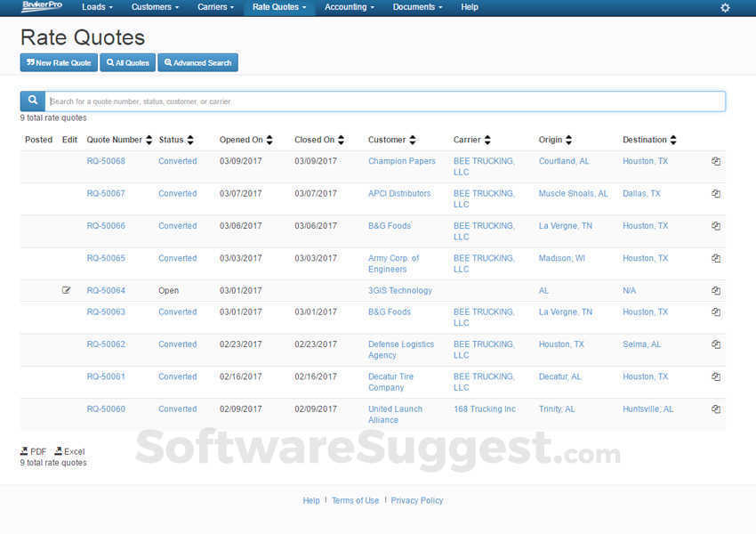Focus the quote search input field
This screenshot has height=534, width=756.
(x=385, y=101)
